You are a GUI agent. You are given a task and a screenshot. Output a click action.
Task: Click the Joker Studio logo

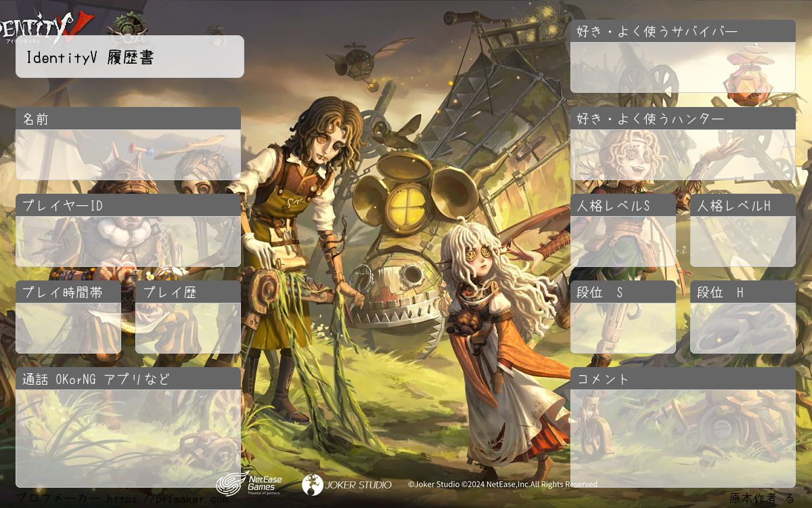tap(346, 484)
